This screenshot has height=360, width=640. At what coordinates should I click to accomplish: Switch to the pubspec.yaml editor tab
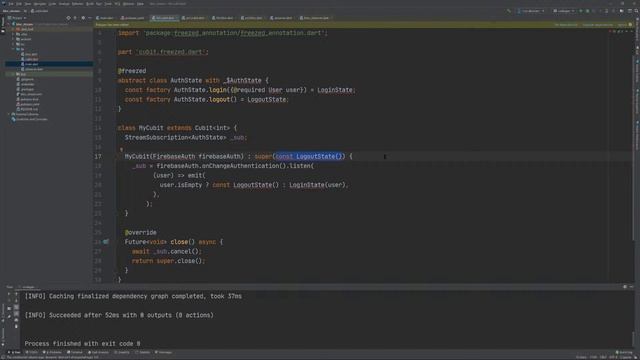(x=133, y=18)
